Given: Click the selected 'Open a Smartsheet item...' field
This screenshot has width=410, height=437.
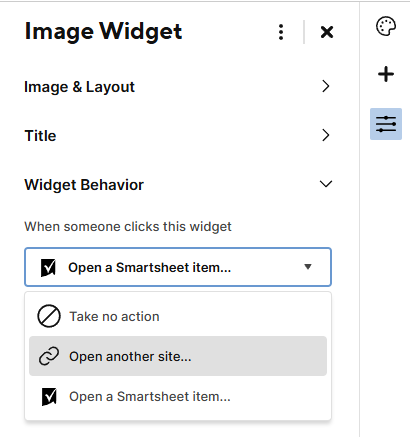Looking at the screenshot, I should 178,267.
